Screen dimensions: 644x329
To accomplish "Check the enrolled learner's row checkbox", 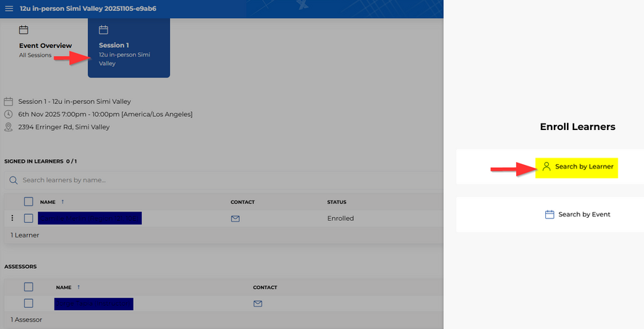I will pyautogui.click(x=28, y=218).
